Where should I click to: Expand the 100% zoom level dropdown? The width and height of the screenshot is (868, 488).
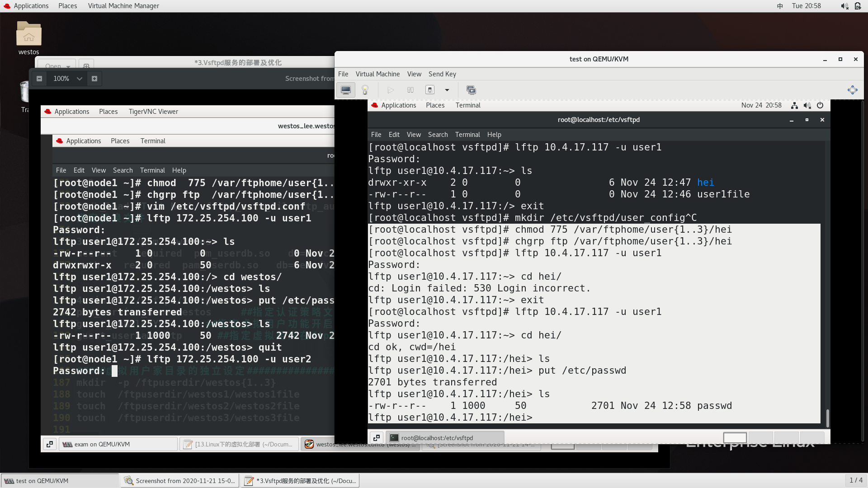click(x=80, y=79)
